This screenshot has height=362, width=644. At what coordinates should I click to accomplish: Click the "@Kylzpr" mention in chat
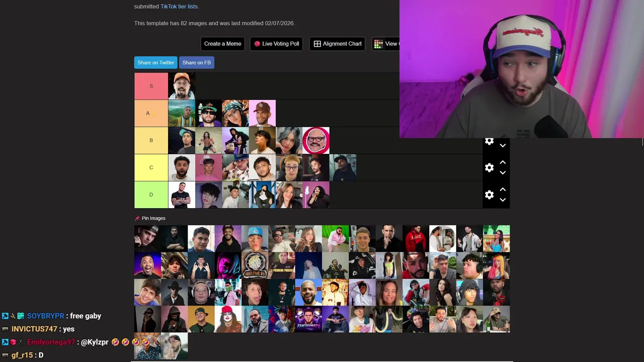pyautogui.click(x=95, y=342)
